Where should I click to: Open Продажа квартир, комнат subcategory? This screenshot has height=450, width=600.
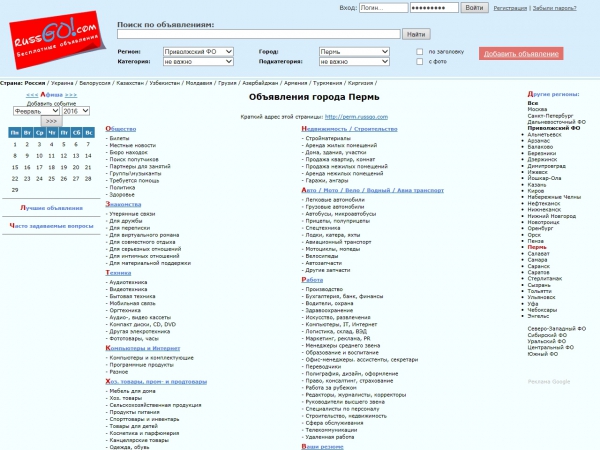(340, 159)
